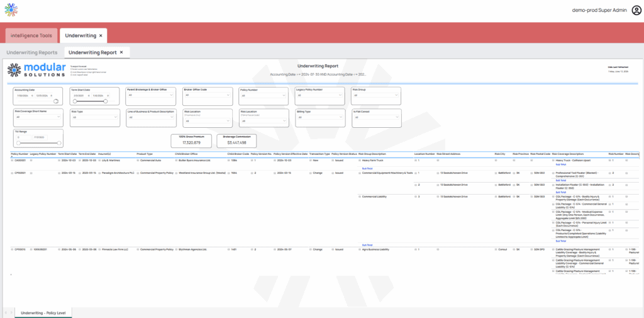
Task: Click expand icon beside policy CP00015
Action: tap(13, 249)
